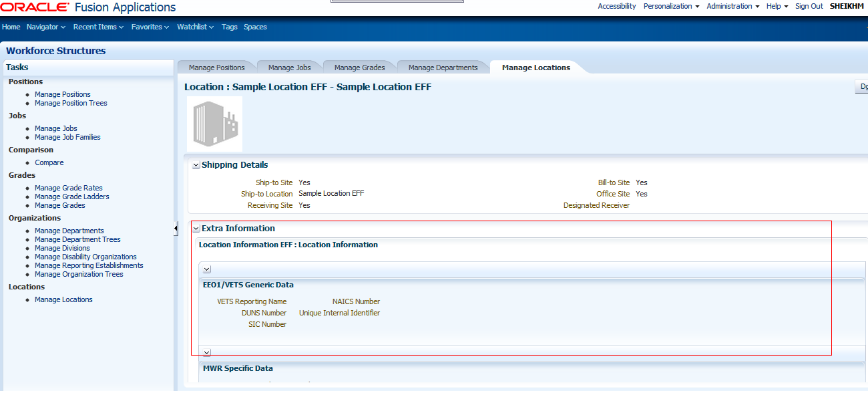Viewport: 868px width, 399px height.
Task: Open the Navigator menu
Action: click(44, 27)
